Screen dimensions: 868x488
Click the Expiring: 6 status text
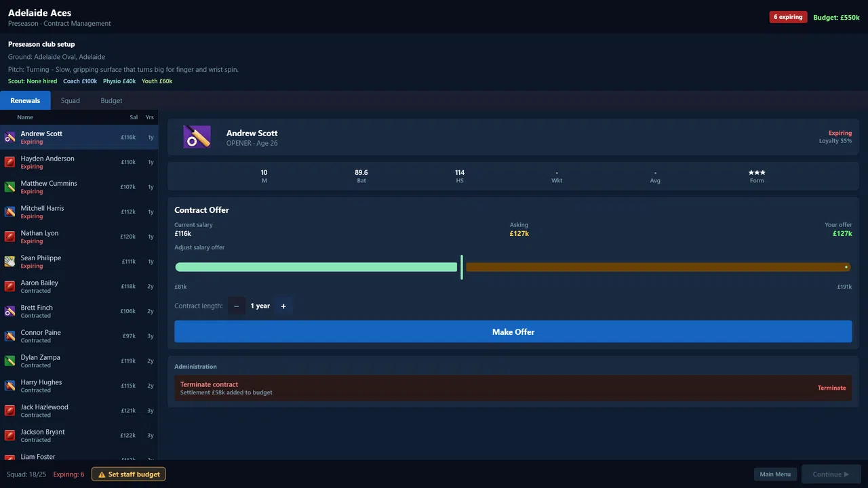tap(68, 474)
